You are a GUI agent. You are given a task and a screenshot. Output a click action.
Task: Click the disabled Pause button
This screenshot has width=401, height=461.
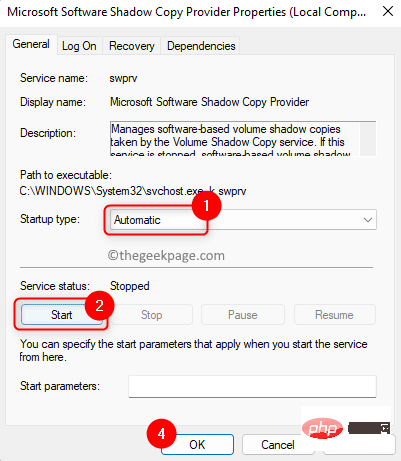pos(243,315)
